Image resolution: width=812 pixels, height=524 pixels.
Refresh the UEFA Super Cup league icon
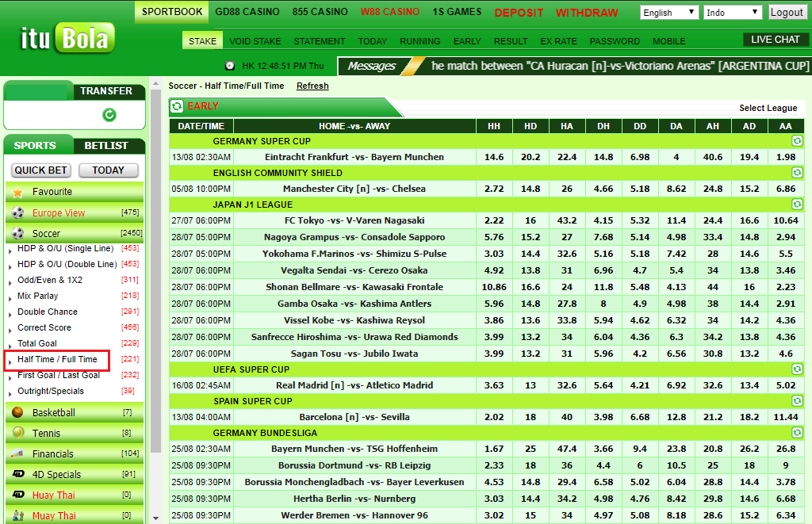point(797,369)
